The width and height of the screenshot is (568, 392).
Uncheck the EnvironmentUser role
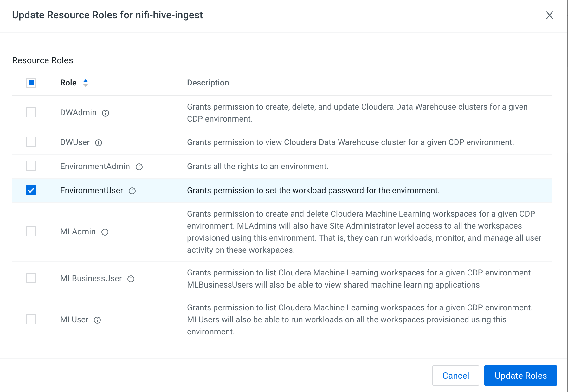tap(31, 190)
